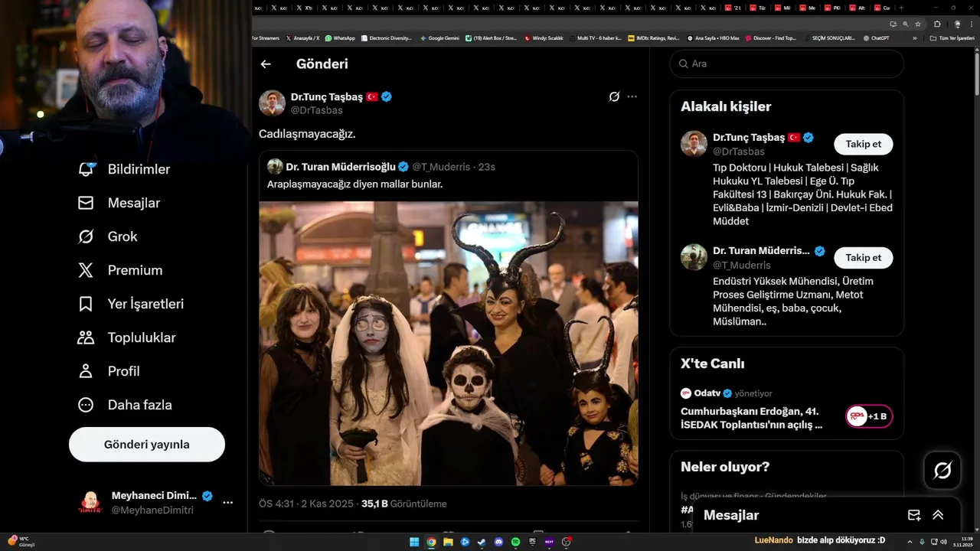Click Dr. Turan Müderrisoğlu avatar in Alakalı kişiler
The image size is (980, 551).
click(694, 257)
